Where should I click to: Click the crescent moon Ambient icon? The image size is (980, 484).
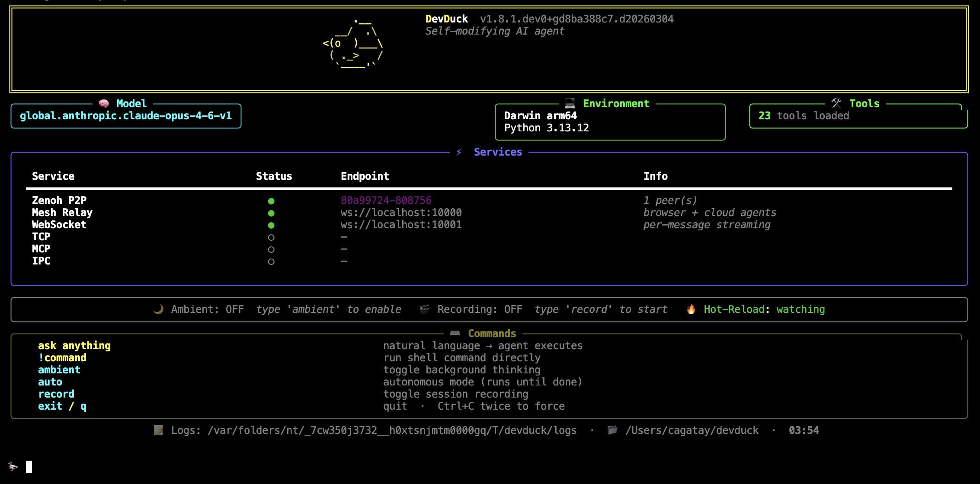click(x=158, y=309)
